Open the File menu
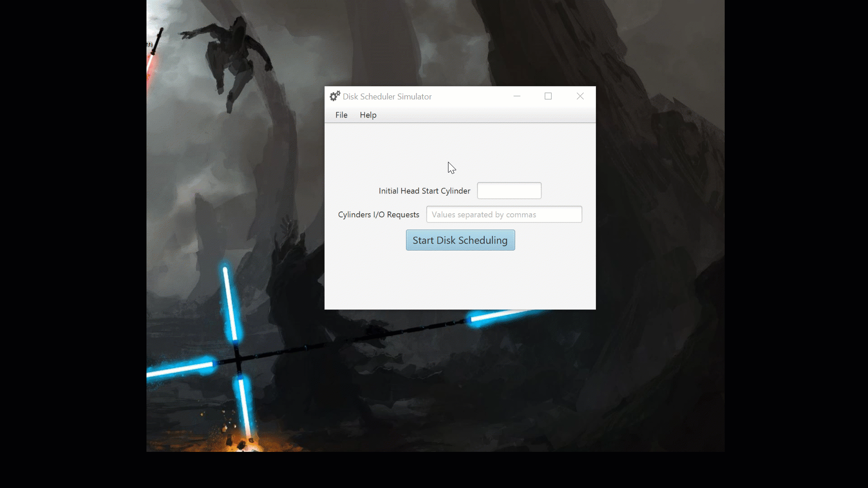The height and width of the screenshot is (488, 868). coord(341,115)
